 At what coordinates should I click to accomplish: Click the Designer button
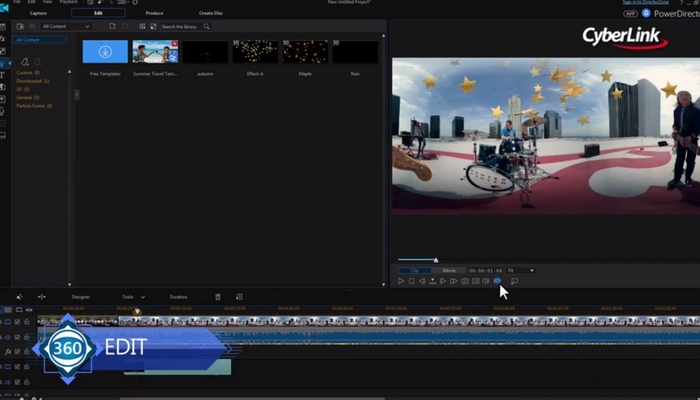(x=80, y=297)
